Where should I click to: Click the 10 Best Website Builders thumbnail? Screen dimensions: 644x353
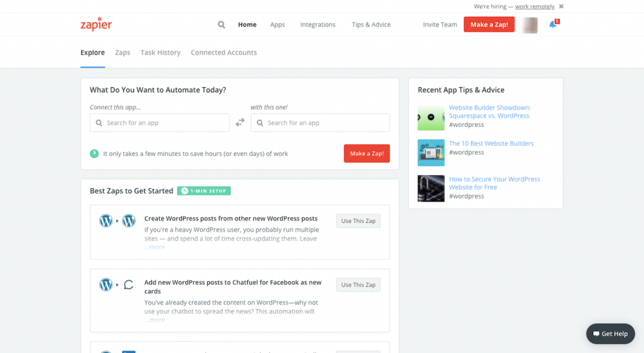point(431,153)
